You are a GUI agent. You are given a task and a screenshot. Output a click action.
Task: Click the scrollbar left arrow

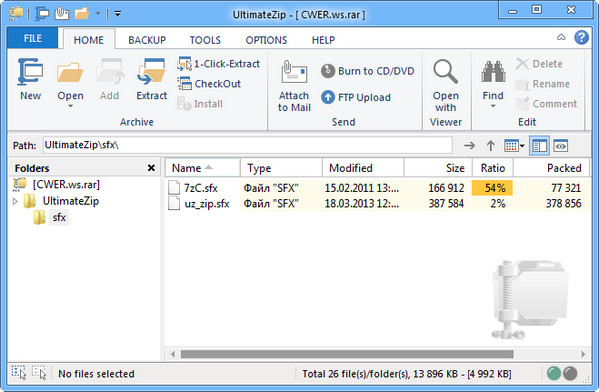click(173, 354)
